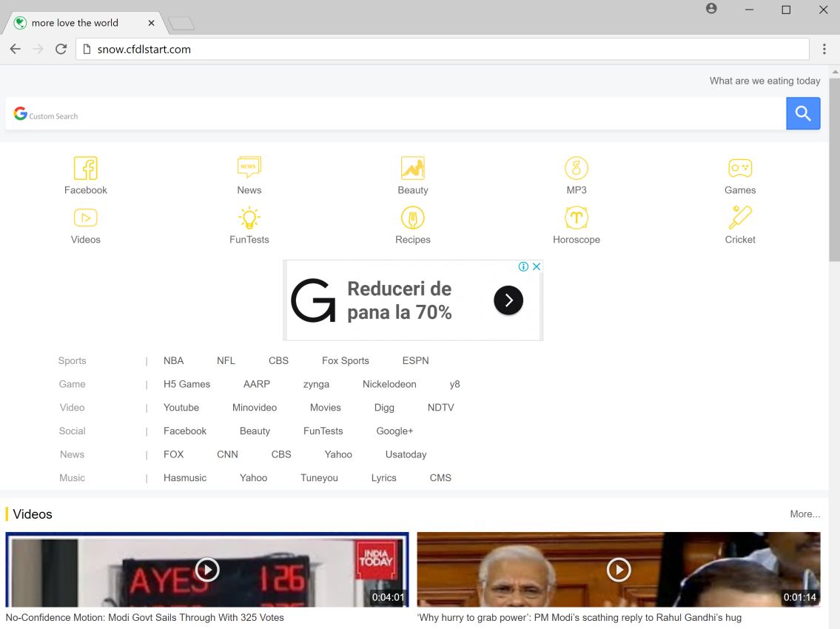Image resolution: width=840 pixels, height=629 pixels.
Task: Open the AARP link
Action: coord(257,384)
